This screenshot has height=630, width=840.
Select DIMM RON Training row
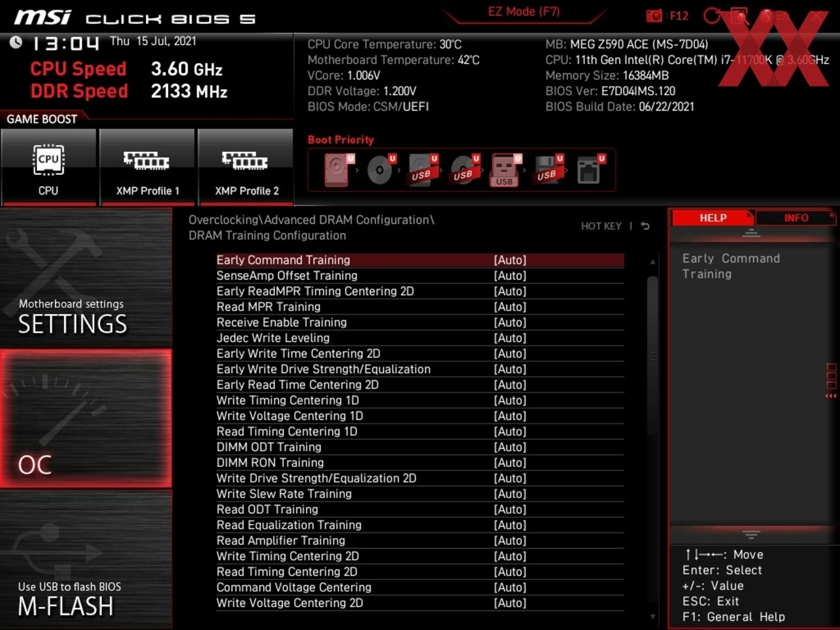click(x=420, y=463)
